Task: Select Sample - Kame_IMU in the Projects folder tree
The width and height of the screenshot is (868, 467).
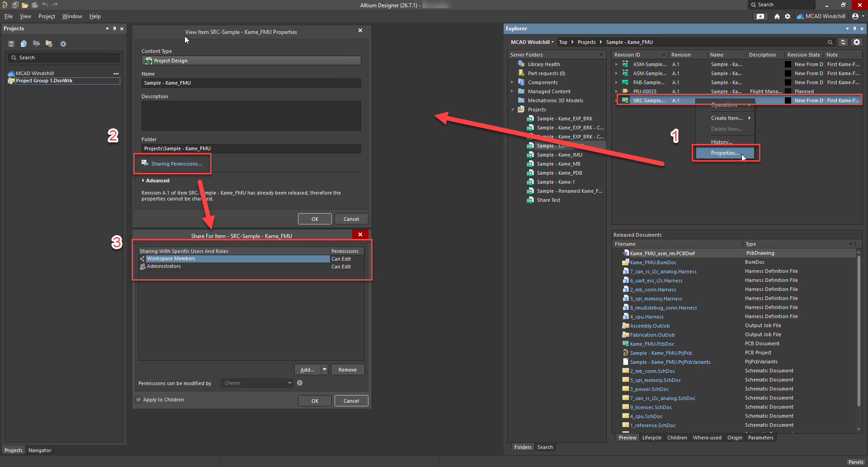Action: [x=559, y=155]
